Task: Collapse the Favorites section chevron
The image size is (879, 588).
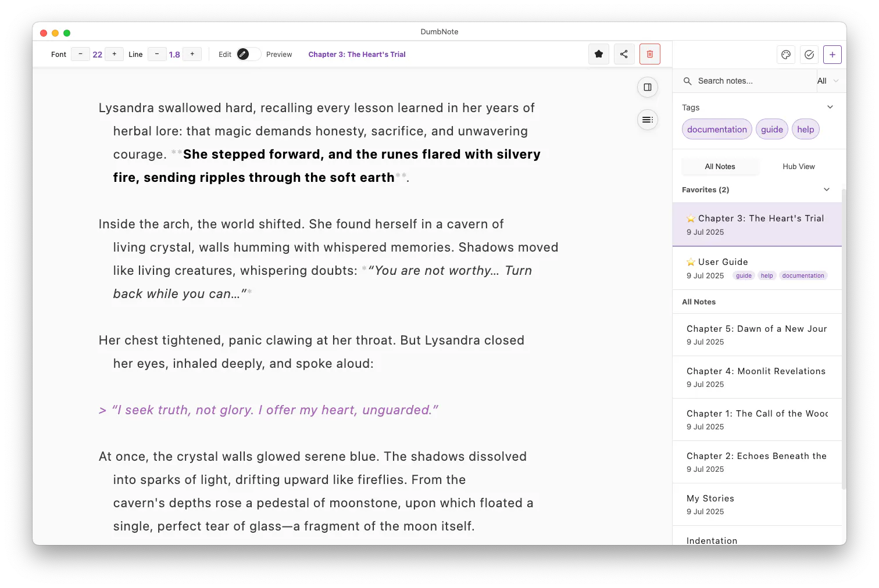Action: [x=827, y=189]
